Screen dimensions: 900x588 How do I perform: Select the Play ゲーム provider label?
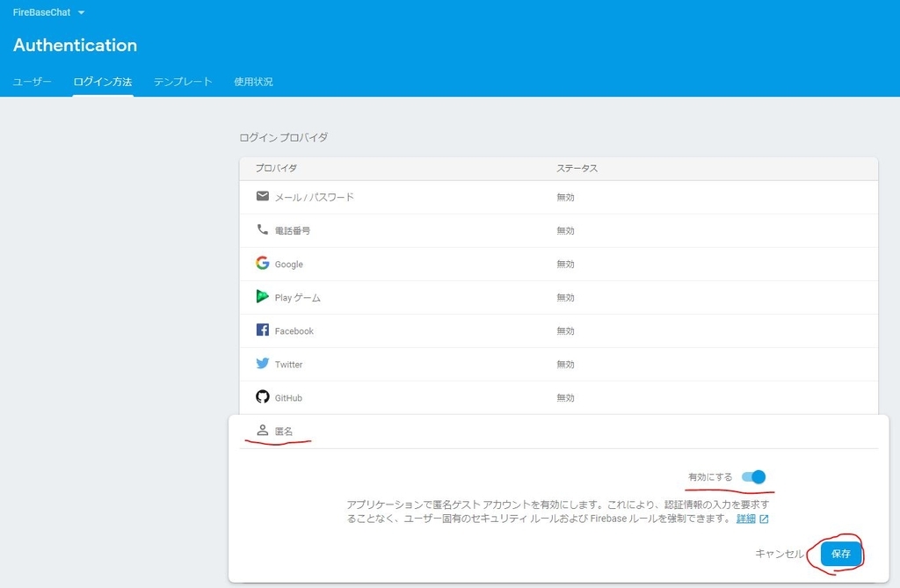click(297, 297)
